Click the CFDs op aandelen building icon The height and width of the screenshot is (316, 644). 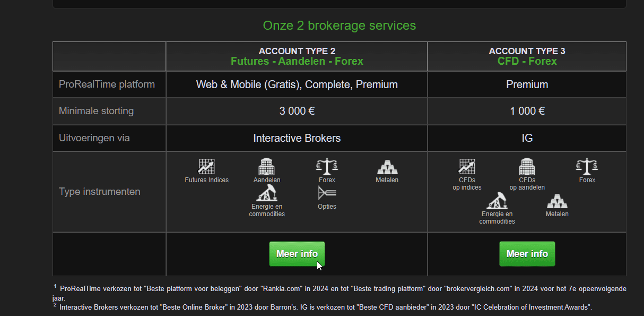point(527,167)
